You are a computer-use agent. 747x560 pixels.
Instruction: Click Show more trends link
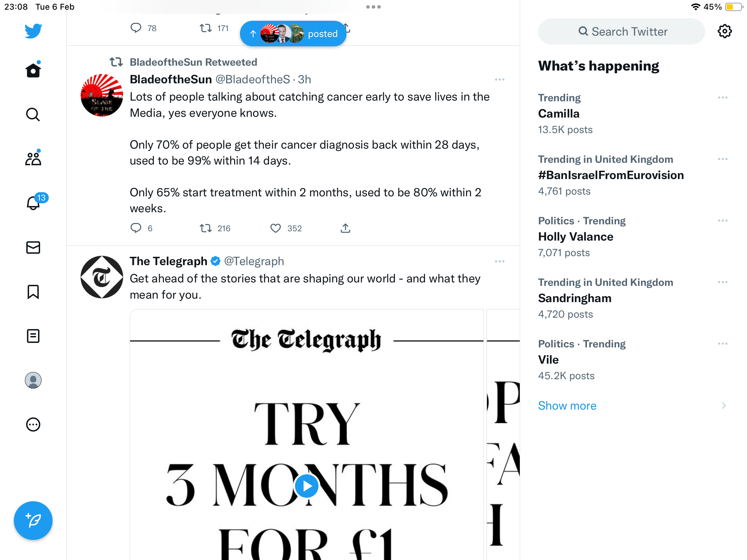[x=567, y=405]
